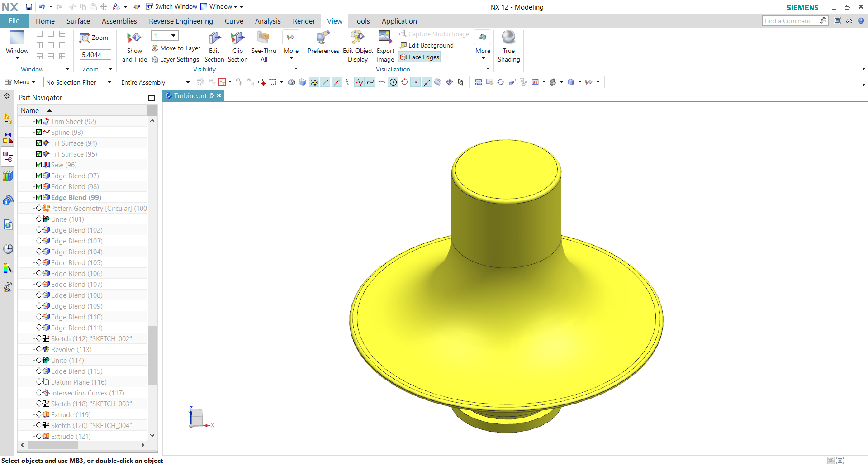Click the help question mark icon
This screenshot has width=868, height=466.
click(x=861, y=21)
